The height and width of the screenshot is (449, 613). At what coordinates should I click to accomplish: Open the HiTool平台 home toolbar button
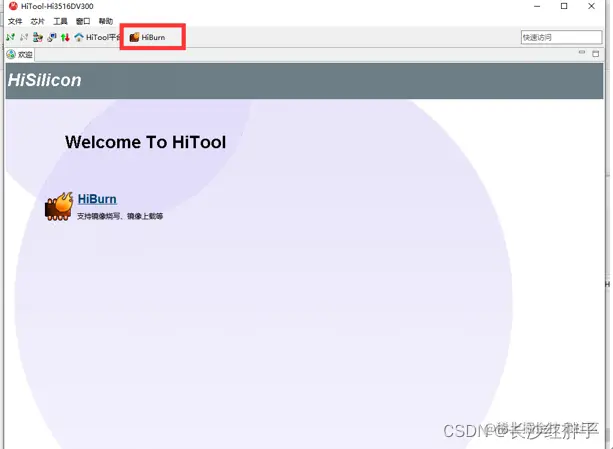click(97, 37)
